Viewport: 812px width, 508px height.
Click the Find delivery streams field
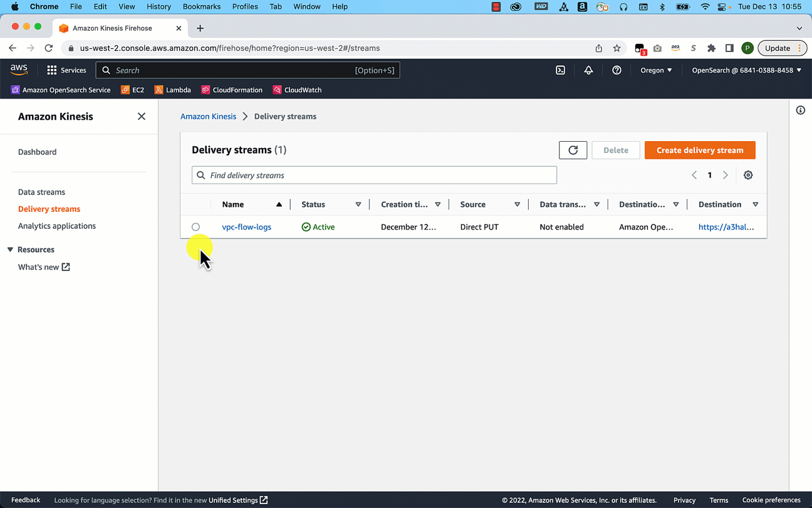point(374,175)
